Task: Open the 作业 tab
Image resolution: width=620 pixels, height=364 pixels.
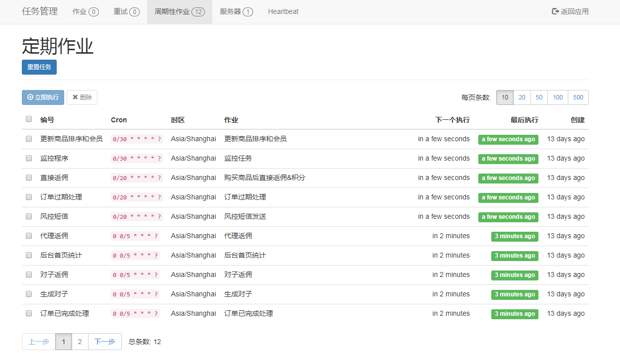Action: point(86,11)
